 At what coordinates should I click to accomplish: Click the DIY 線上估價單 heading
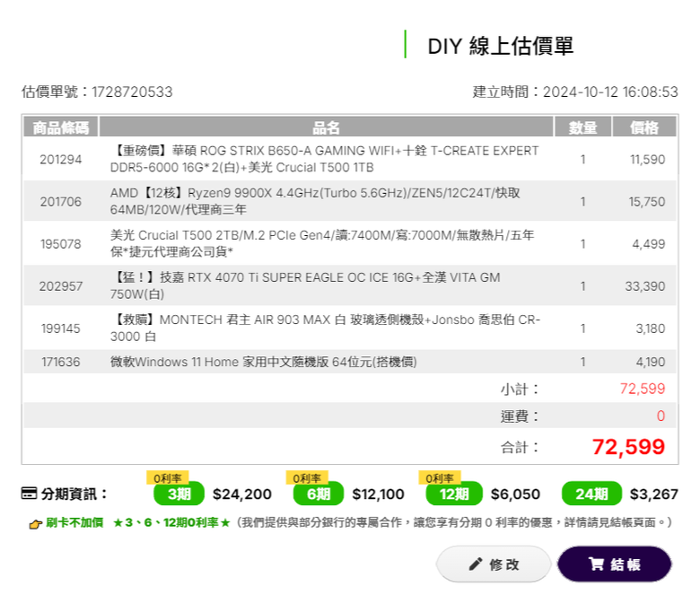click(x=501, y=46)
